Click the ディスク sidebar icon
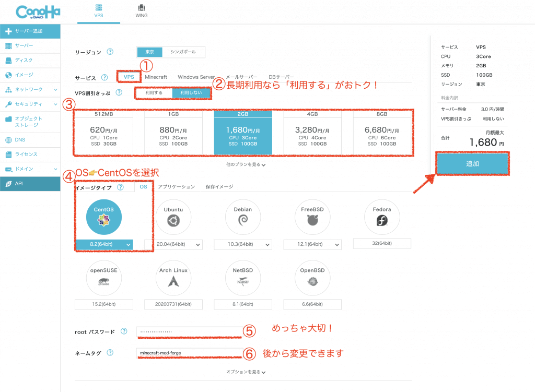Image resolution: width=535 pixels, height=392 pixels. click(8, 61)
